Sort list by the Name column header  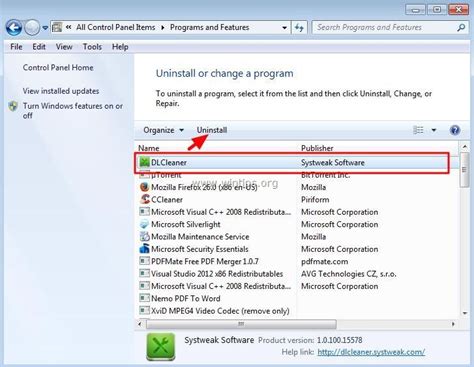149,148
